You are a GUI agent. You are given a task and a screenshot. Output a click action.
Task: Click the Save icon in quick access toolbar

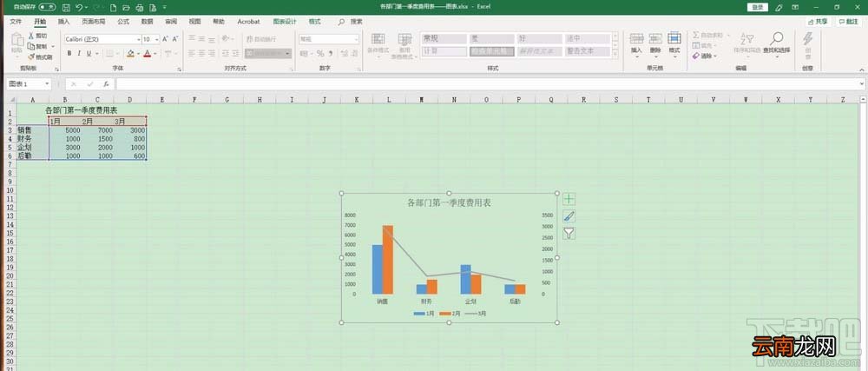point(67,8)
